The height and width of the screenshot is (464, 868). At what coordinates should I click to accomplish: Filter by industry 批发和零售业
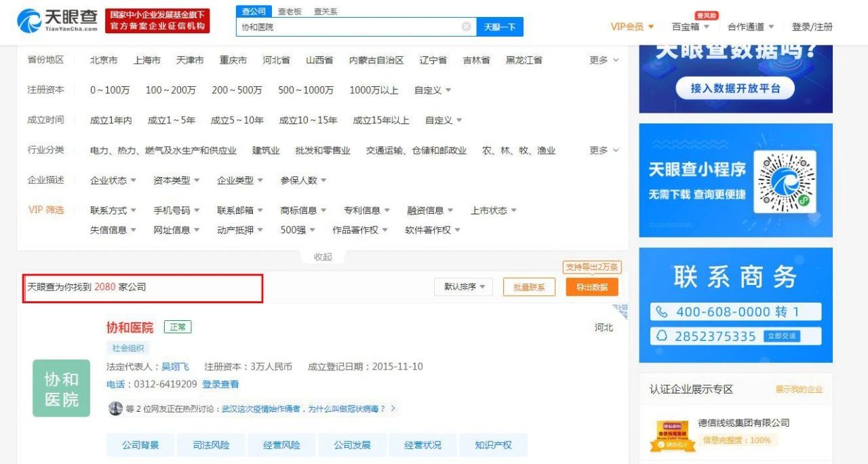323,150
